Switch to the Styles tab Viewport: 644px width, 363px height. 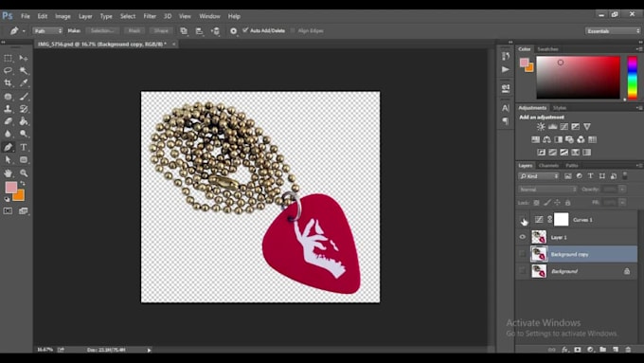(x=560, y=108)
